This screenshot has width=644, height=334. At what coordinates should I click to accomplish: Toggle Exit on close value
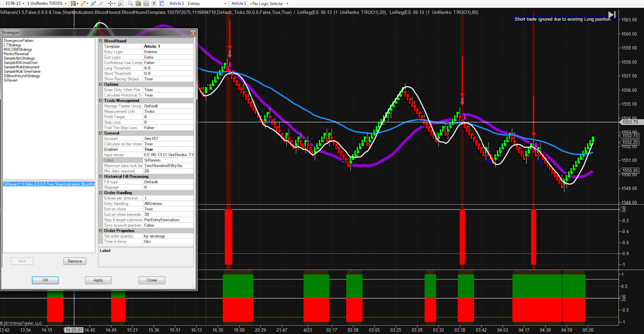pos(168,209)
